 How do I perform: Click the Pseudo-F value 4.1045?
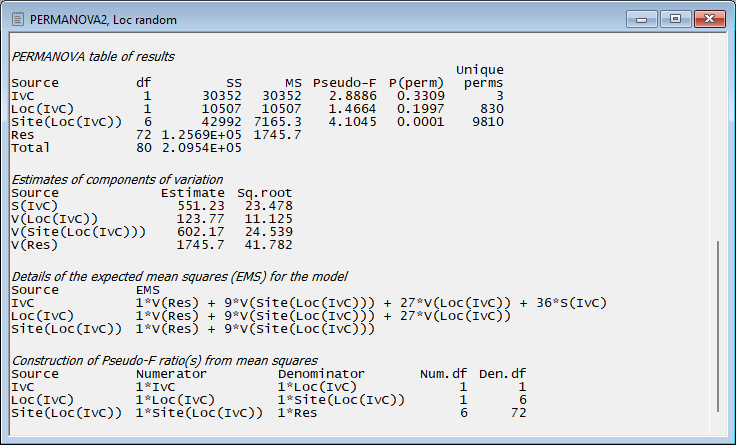(343, 121)
